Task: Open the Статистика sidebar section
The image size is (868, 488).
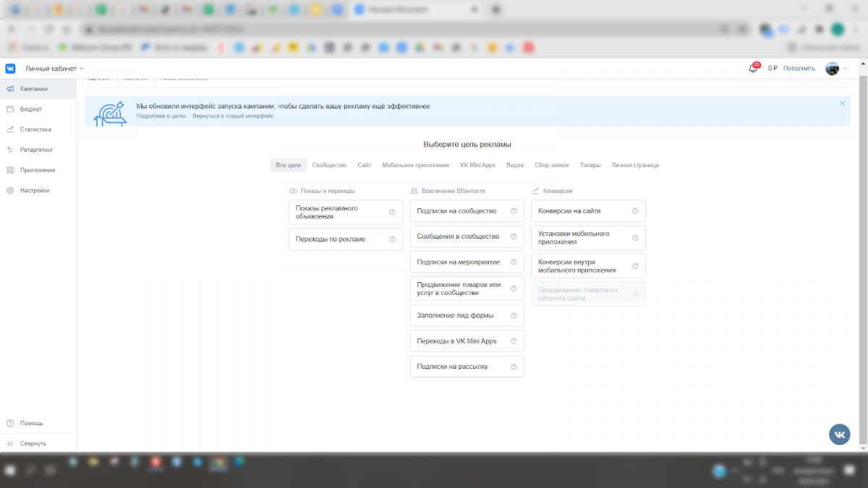Action: [x=35, y=129]
